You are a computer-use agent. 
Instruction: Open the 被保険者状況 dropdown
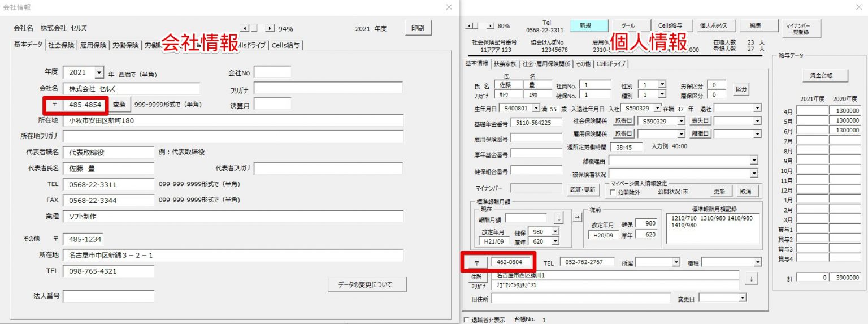754,174
